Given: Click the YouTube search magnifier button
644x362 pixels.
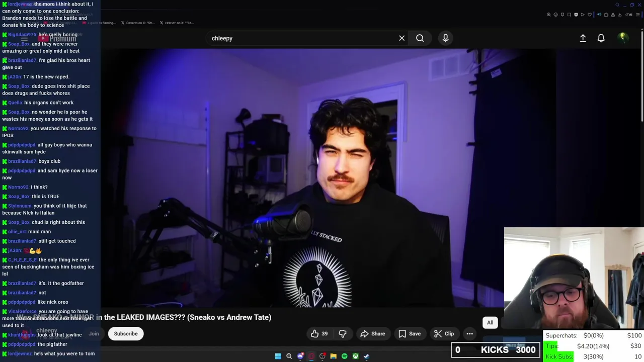Looking at the screenshot, I should (420, 38).
